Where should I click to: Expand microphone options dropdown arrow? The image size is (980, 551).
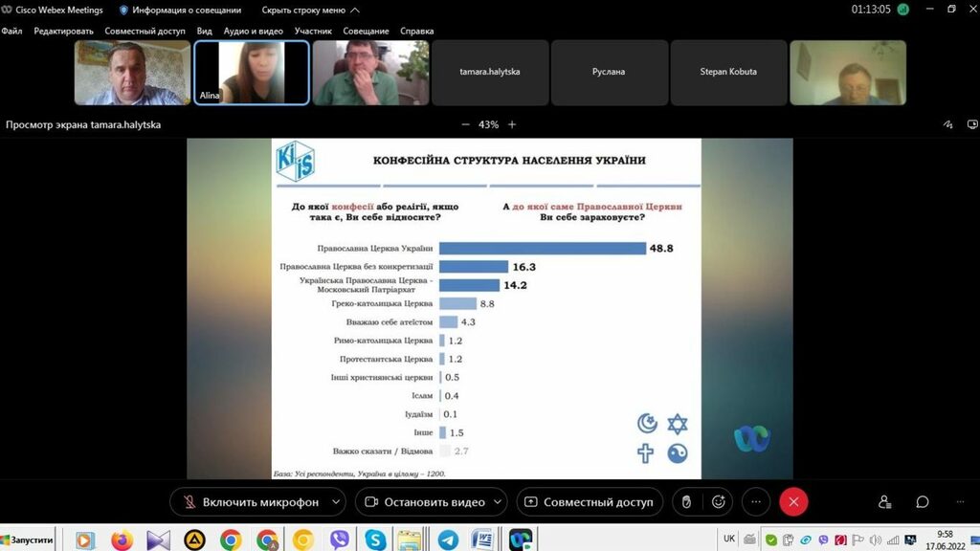point(335,501)
